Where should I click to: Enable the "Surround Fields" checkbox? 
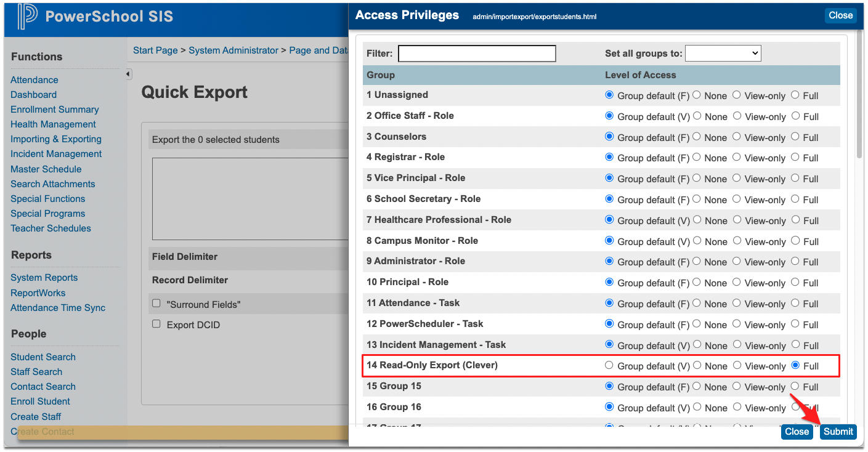(x=156, y=304)
